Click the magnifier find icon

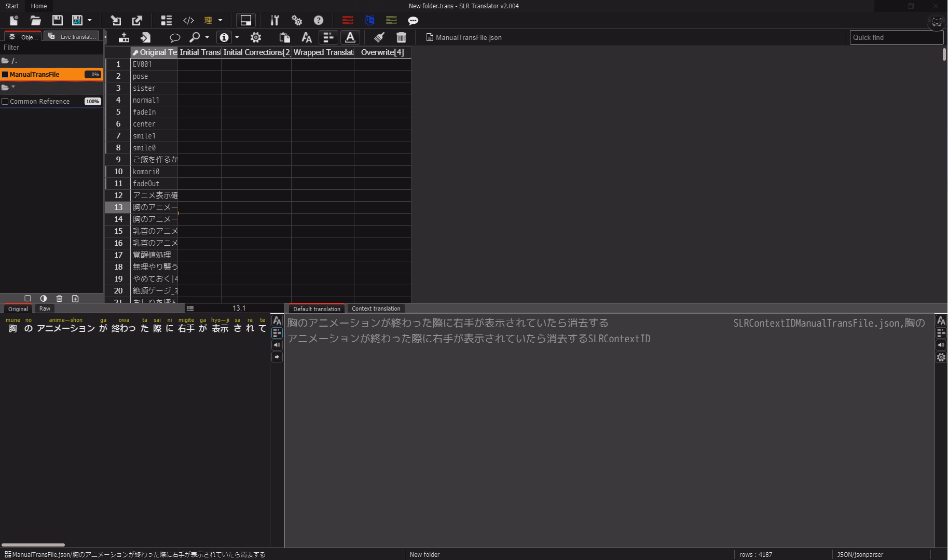195,37
